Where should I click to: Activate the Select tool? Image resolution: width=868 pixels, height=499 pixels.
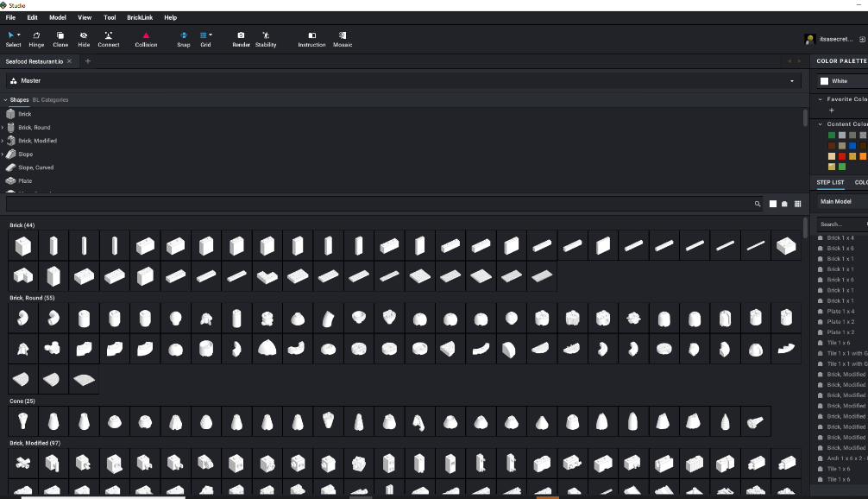[x=13, y=39]
